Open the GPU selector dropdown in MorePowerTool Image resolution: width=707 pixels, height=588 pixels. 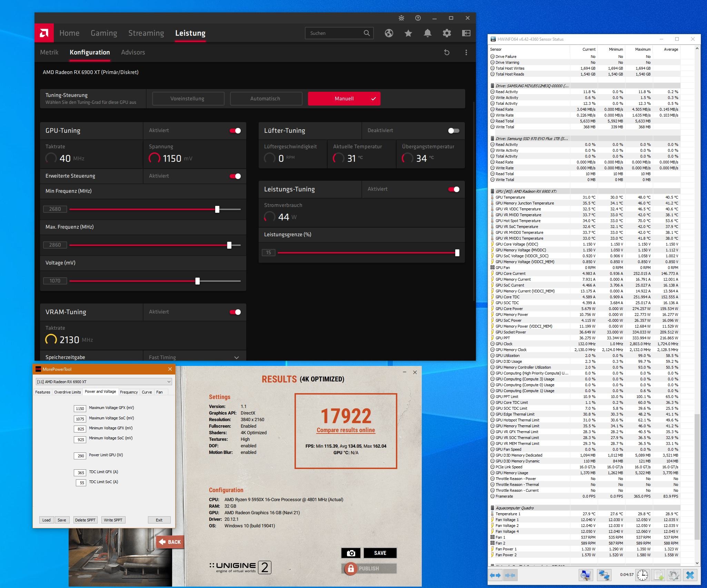point(104,382)
